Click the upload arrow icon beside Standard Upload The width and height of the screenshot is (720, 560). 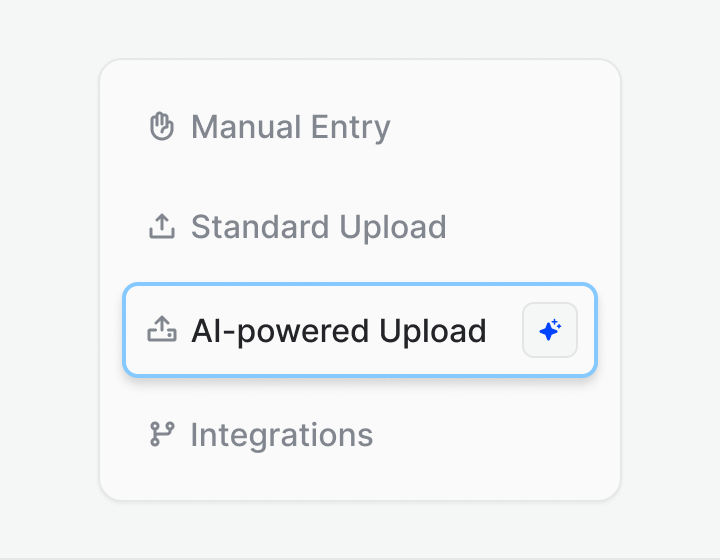(x=162, y=226)
